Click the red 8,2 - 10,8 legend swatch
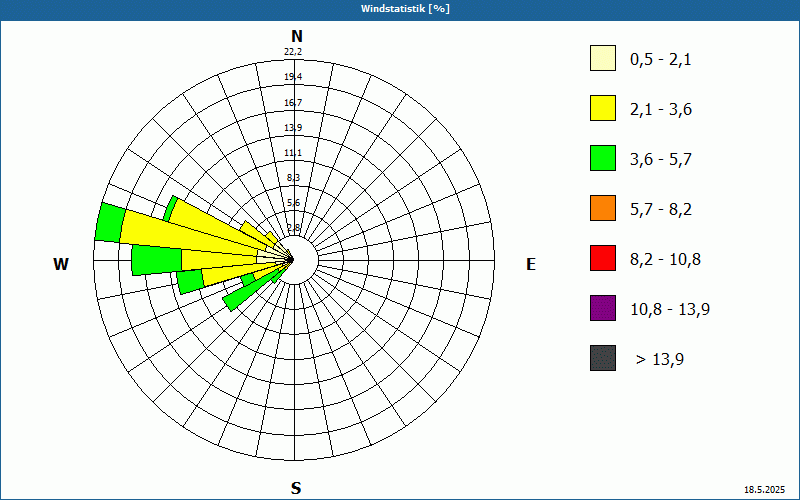This screenshot has height=500, width=800. pos(603,258)
